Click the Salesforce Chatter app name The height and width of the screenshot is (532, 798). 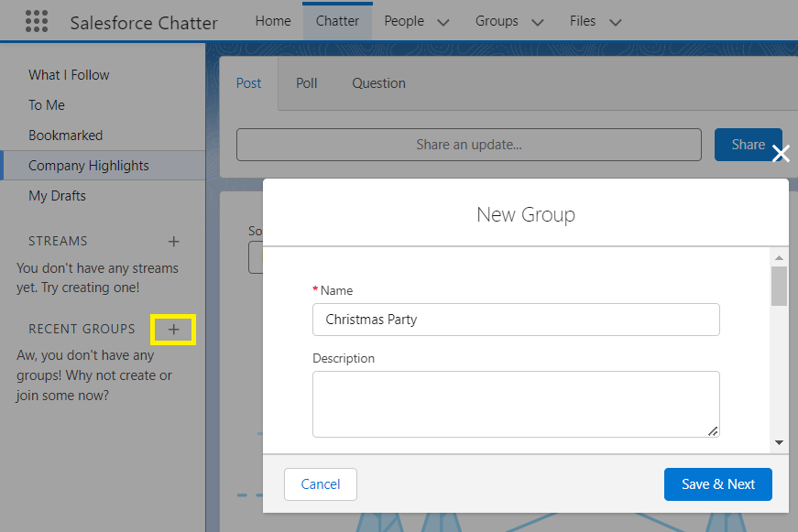144,23
